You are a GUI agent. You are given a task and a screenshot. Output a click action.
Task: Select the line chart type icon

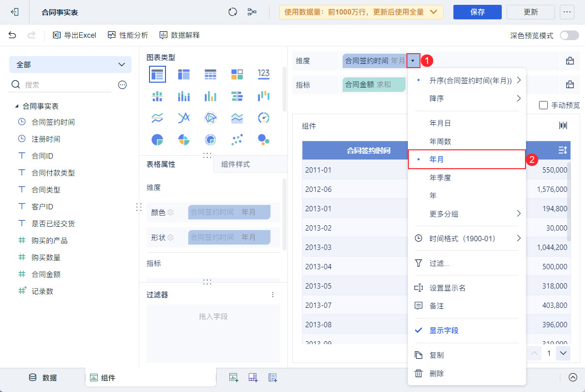coord(157,117)
